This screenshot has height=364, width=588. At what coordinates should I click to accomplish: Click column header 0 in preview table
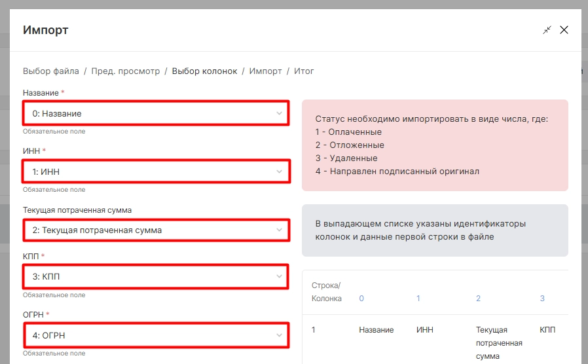tap(361, 299)
